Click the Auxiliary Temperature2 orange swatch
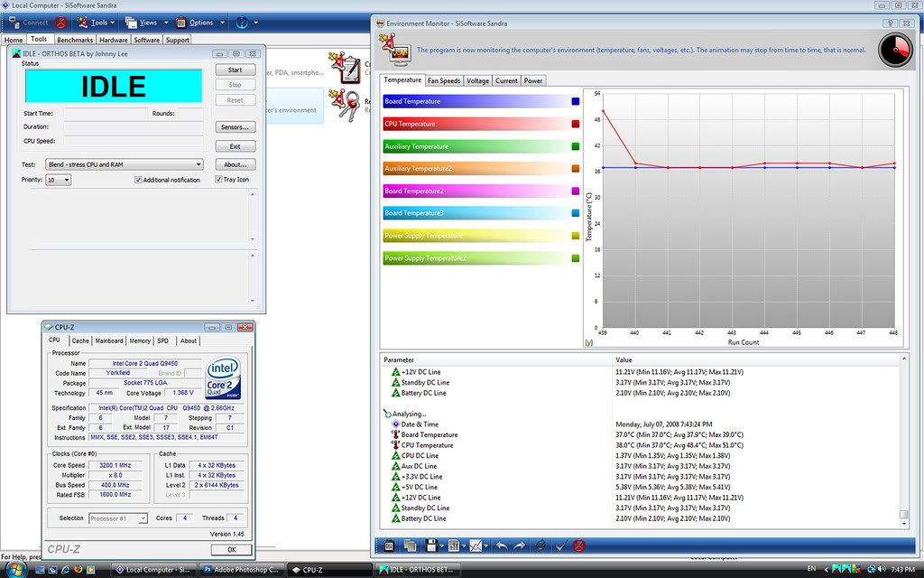The height and width of the screenshot is (578, 924). [575, 169]
